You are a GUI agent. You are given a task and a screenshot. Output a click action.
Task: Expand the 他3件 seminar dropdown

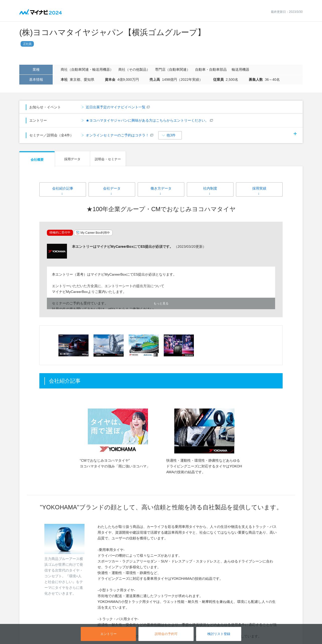click(x=170, y=135)
